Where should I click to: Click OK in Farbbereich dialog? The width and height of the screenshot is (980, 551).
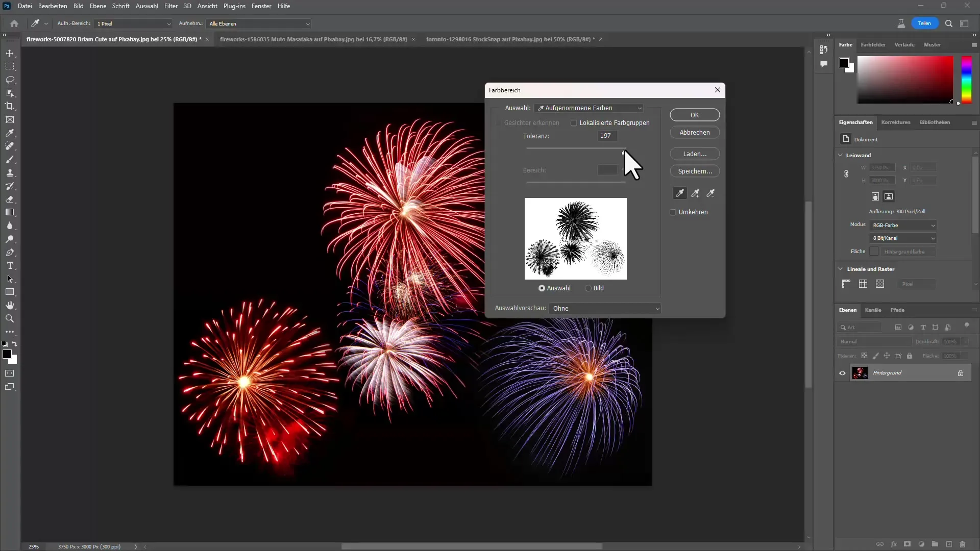click(x=695, y=115)
